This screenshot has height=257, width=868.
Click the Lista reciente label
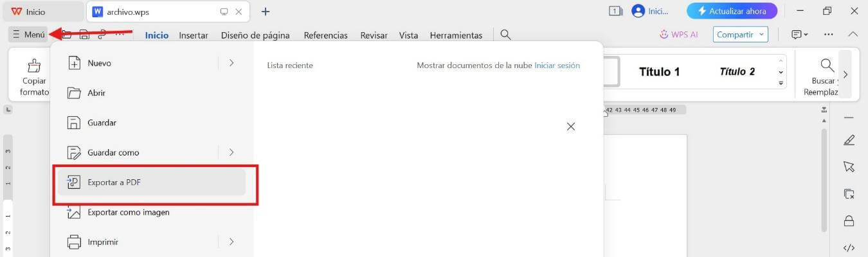point(290,66)
